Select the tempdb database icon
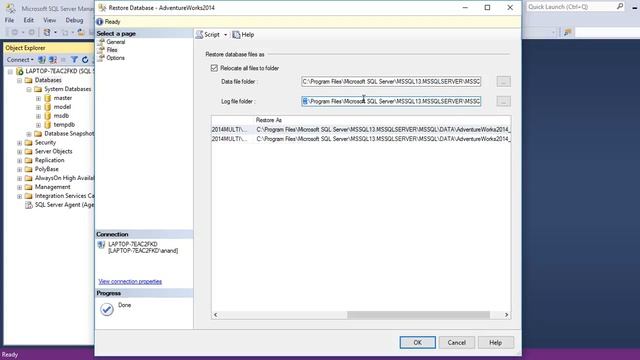The width and height of the screenshot is (640, 360). click(x=48, y=125)
